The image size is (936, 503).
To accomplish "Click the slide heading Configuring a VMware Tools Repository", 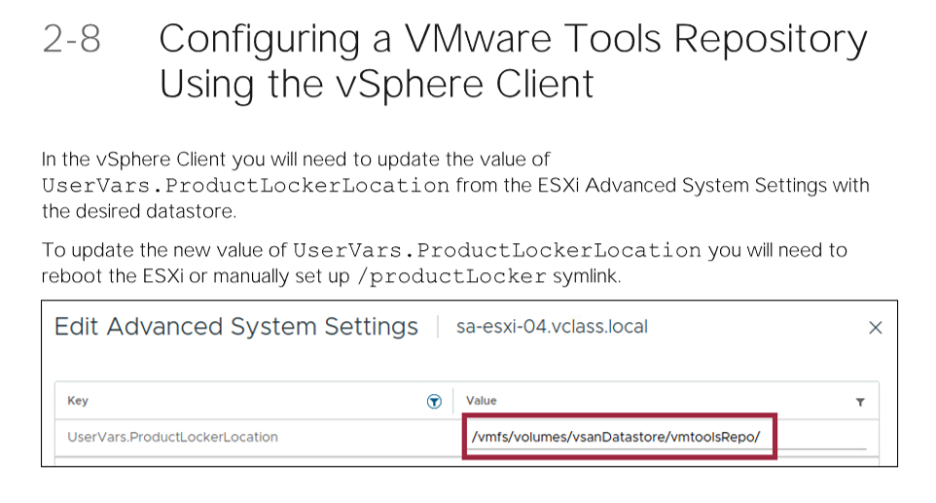I will [x=513, y=61].
